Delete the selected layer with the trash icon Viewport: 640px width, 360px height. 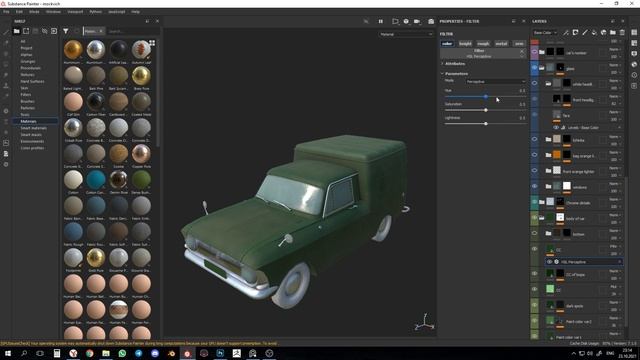pyautogui.click(x=622, y=32)
